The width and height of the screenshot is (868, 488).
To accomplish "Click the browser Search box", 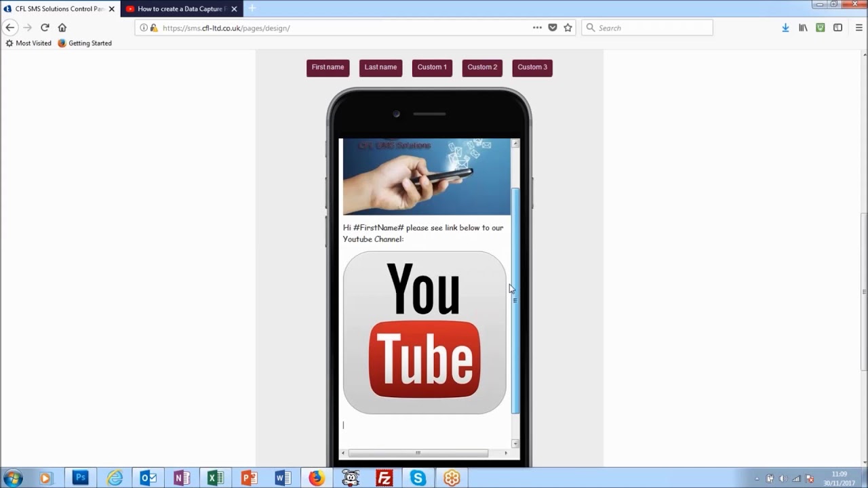I will [x=647, y=28].
